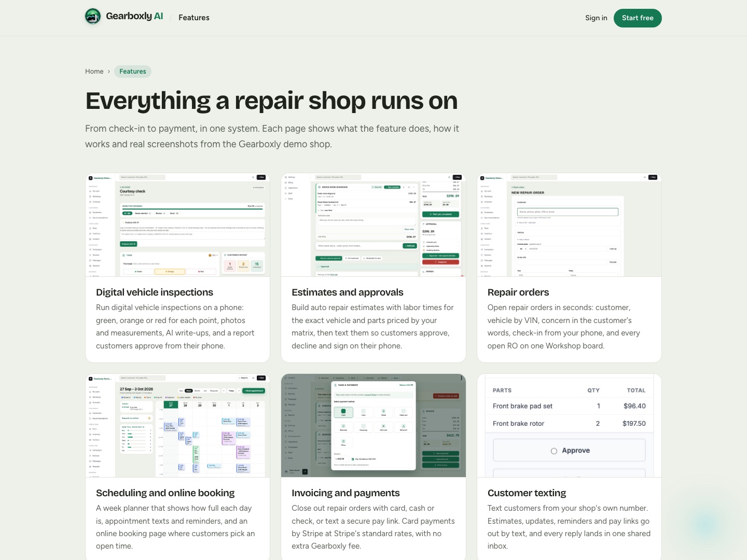Click the Scheduling and online booking card title
The image size is (747, 560).
click(165, 493)
